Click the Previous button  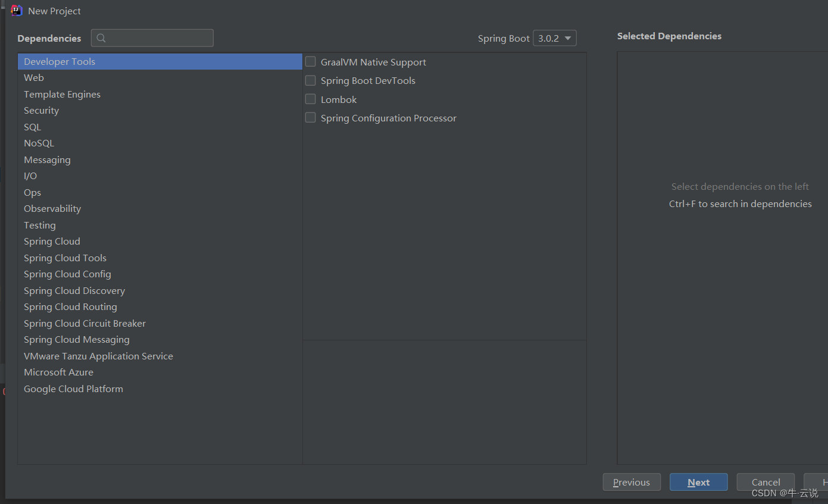(x=632, y=482)
